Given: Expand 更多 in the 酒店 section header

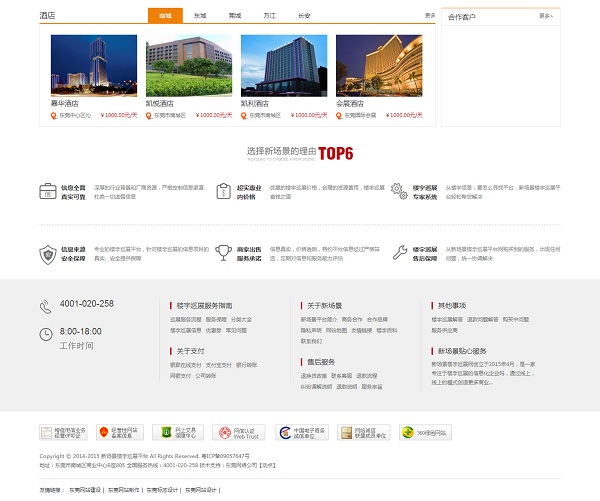Looking at the screenshot, I should tap(430, 16).
